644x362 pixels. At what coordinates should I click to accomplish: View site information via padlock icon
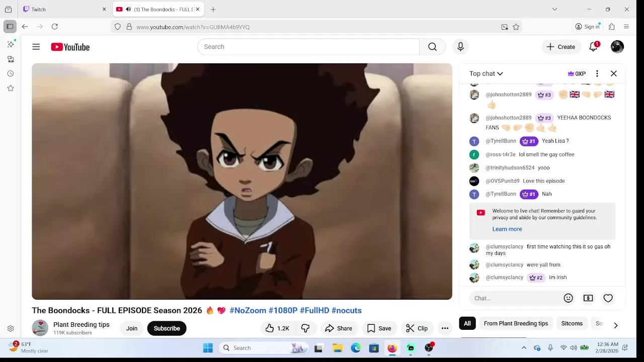(x=129, y=27)
